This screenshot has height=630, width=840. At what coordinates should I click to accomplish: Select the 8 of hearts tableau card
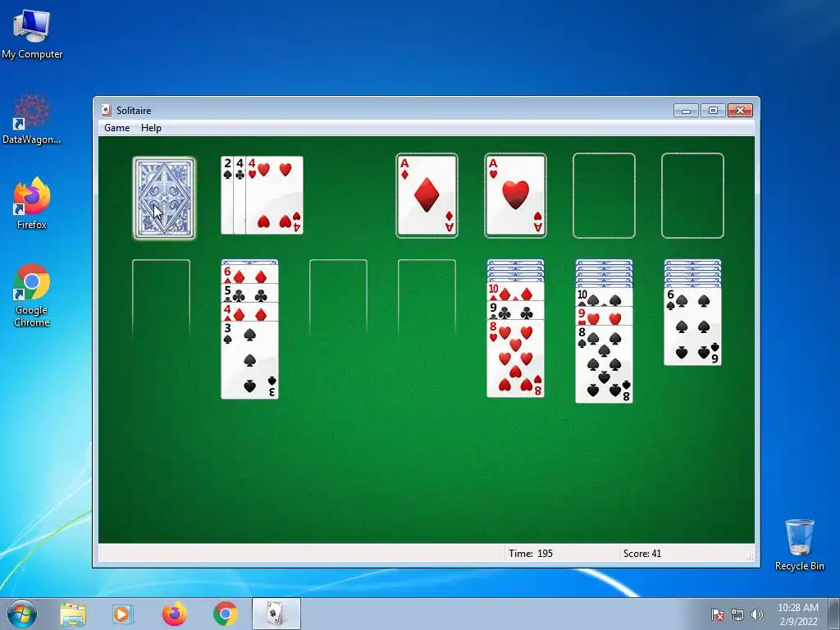click(515, 358)
